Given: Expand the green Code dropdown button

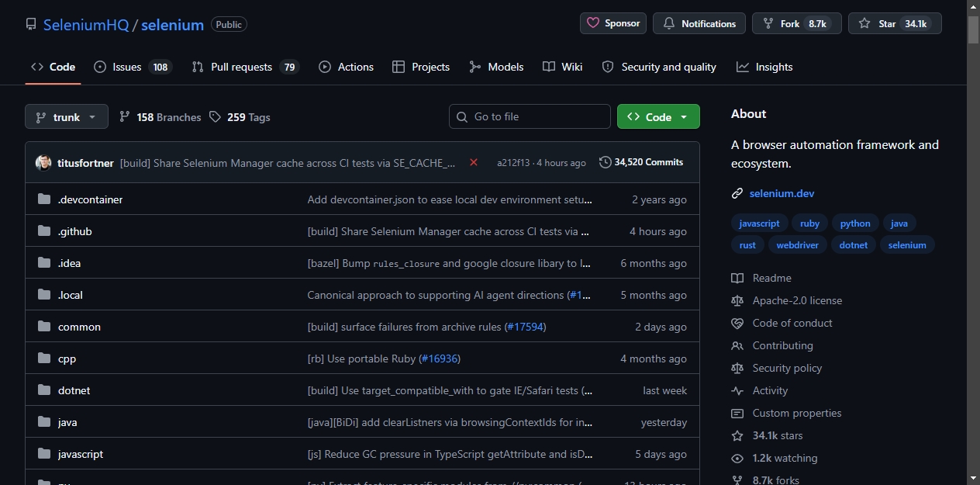Looking at the screenshot, I should [x=658, y=116].
